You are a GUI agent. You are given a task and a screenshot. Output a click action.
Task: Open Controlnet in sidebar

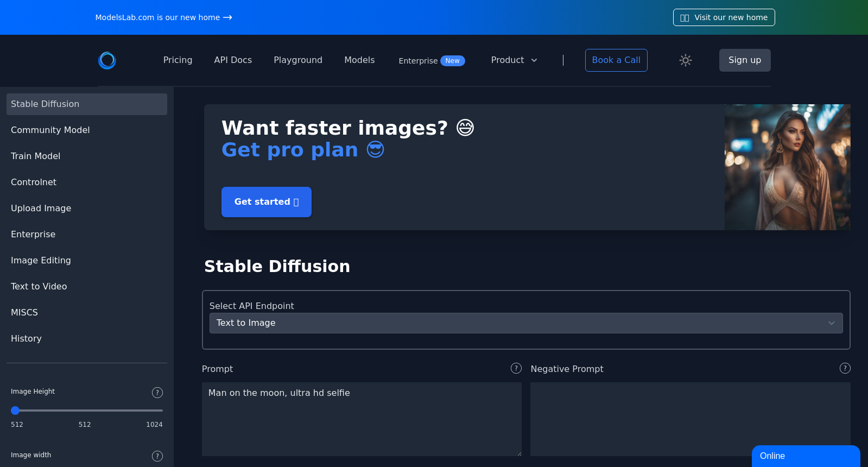pyautogui.click(x=87, y=182)
